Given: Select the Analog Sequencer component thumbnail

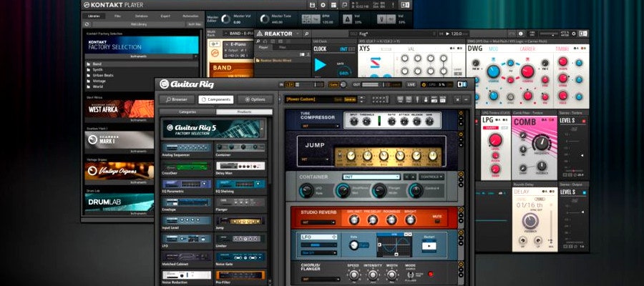Looking at the screenshot, I should (x=186, y=147).
